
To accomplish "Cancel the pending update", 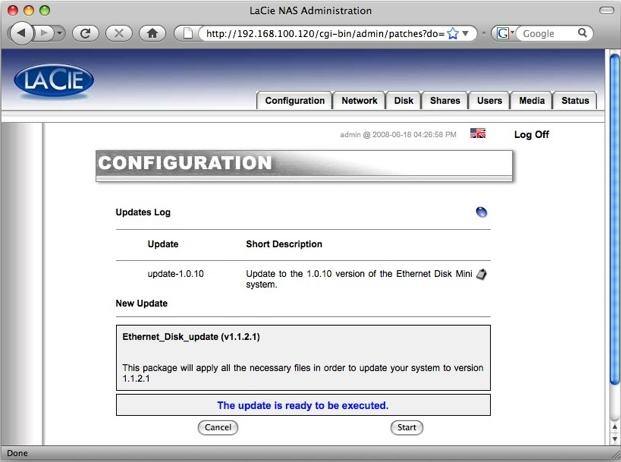I will (x=217, y=427).
